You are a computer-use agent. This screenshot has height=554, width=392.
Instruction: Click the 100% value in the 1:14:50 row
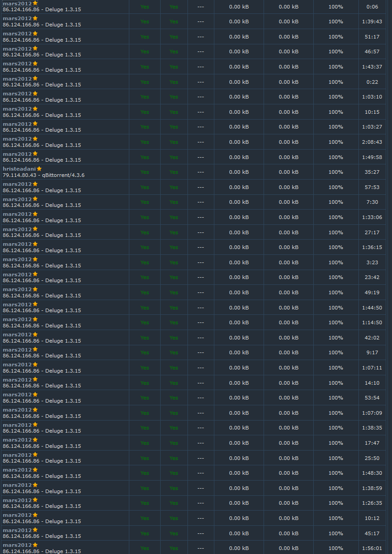[336, 322]
